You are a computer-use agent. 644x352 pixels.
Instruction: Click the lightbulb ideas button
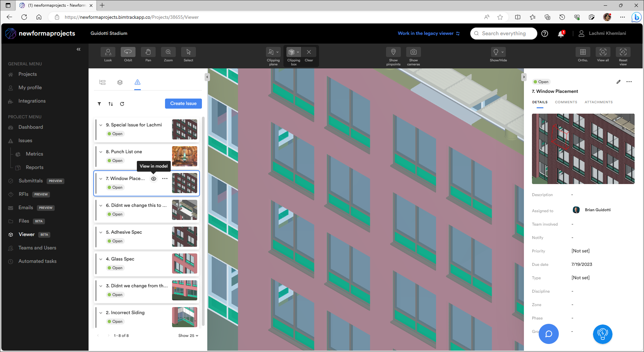[x=603, y=334]
